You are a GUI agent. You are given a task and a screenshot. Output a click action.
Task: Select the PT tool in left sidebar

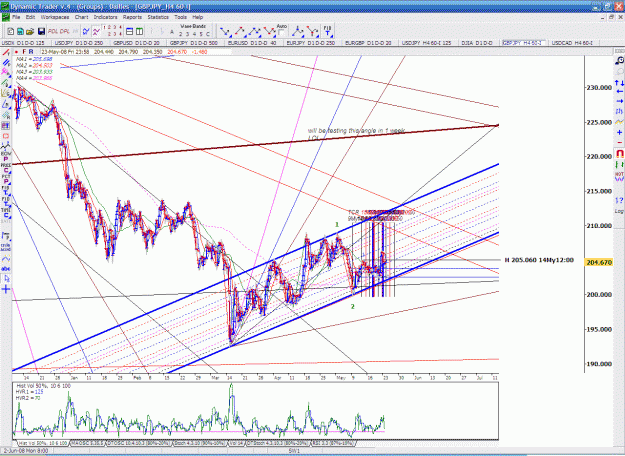pyautogui.click(x=6, y=126)
